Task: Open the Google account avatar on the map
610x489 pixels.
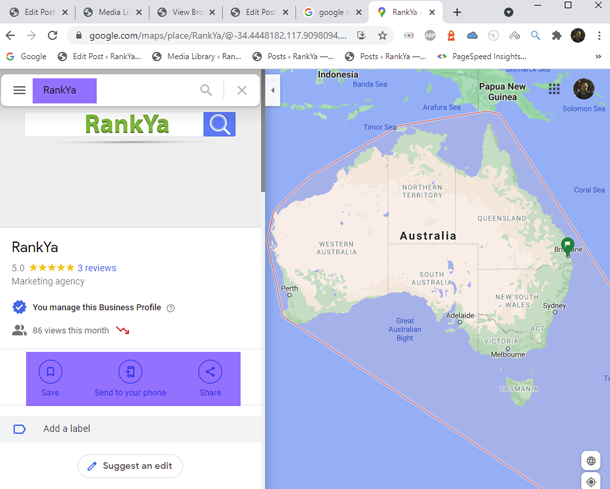Action: [584, 89]
